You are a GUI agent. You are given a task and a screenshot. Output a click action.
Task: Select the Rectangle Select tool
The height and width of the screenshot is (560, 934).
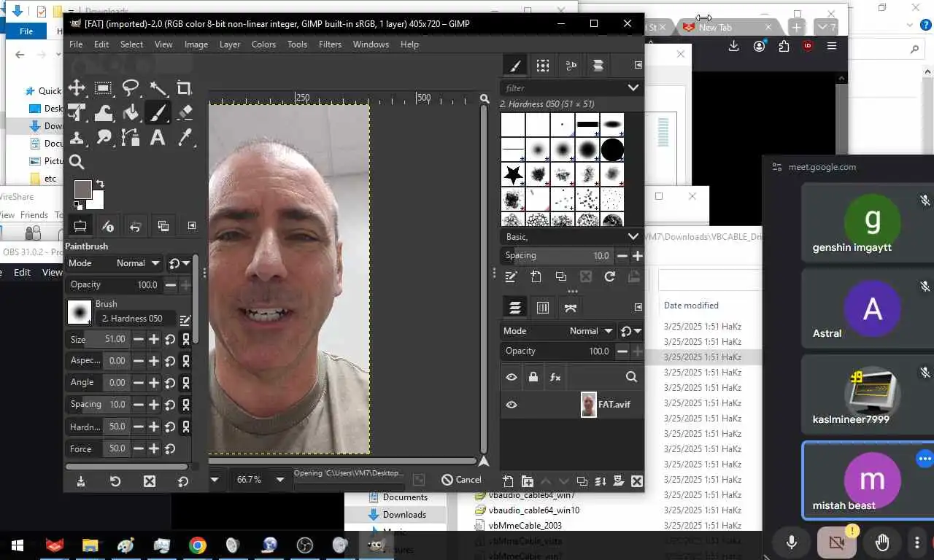[x=103, y=88]
